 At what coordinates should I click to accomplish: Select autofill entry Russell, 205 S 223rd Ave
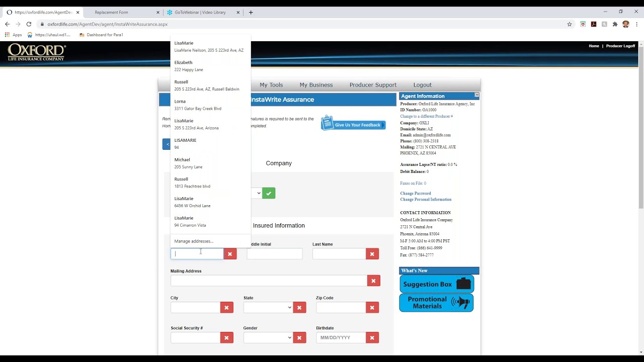click(x=210, y=85)
